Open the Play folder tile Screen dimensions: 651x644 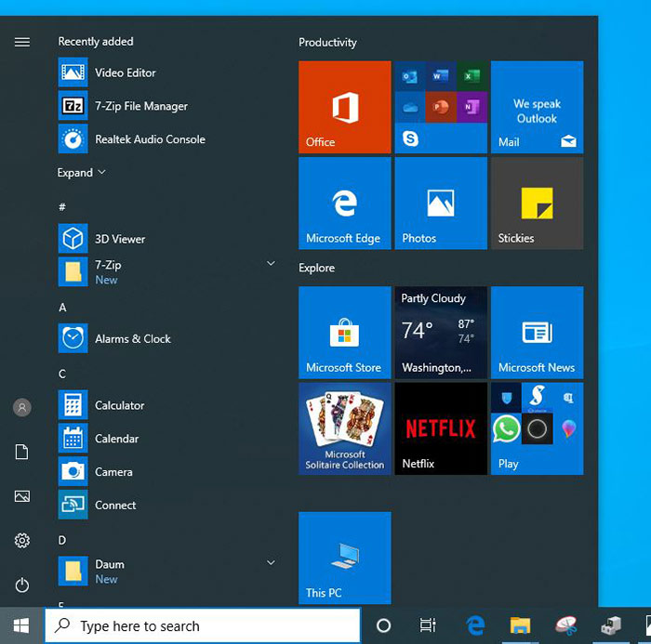[537, 428]
